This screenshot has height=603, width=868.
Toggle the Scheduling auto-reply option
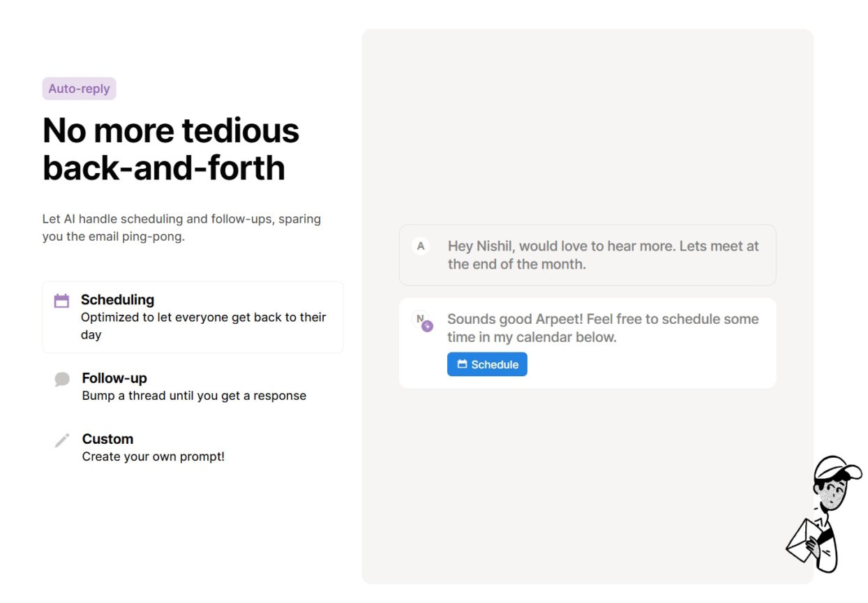193,316
